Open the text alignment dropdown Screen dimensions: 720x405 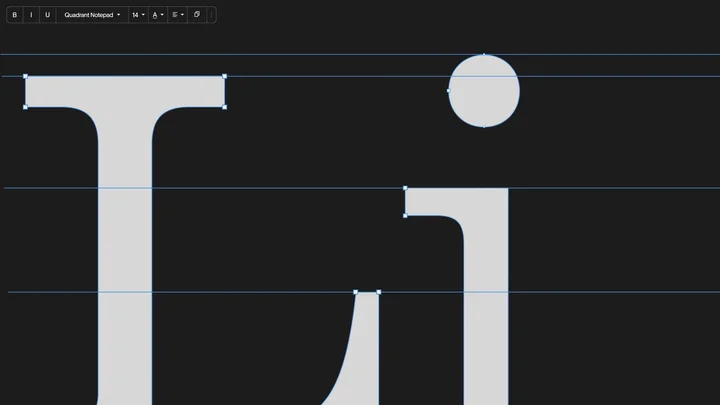[178, 15]
